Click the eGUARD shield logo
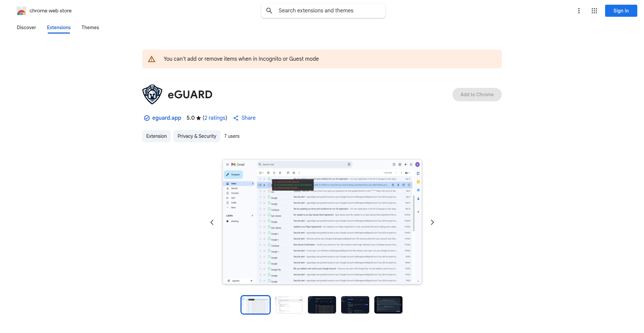 click(152, 95)
